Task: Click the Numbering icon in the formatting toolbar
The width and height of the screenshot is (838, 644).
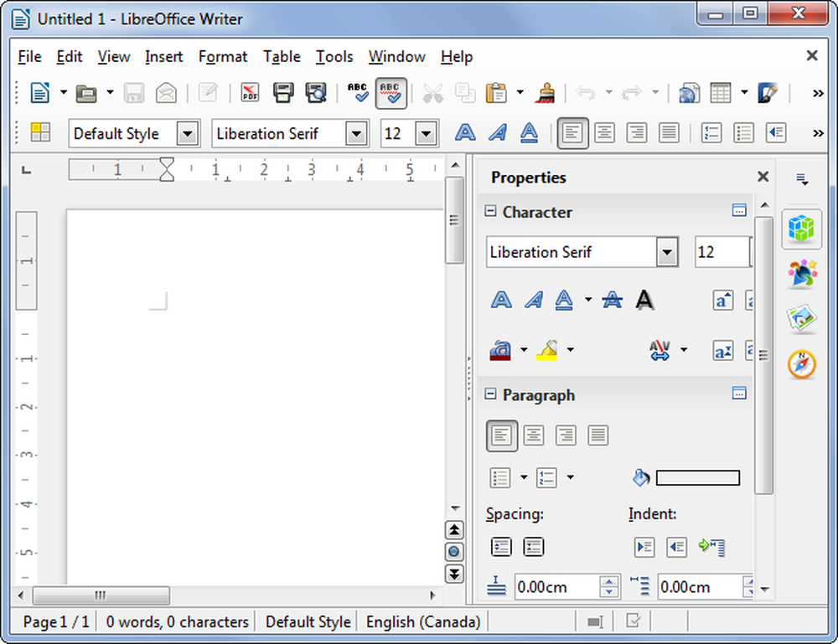Action: point(711,132)
